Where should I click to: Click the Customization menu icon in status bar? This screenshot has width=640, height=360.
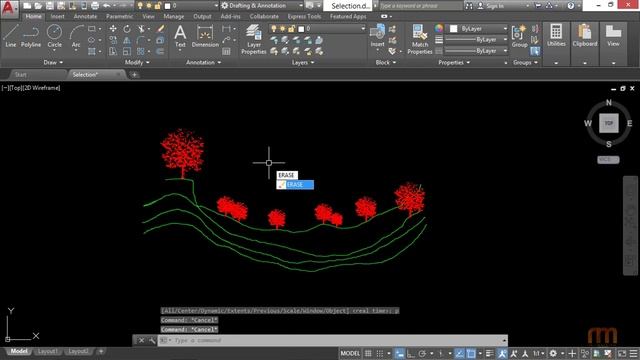point(633,353)
